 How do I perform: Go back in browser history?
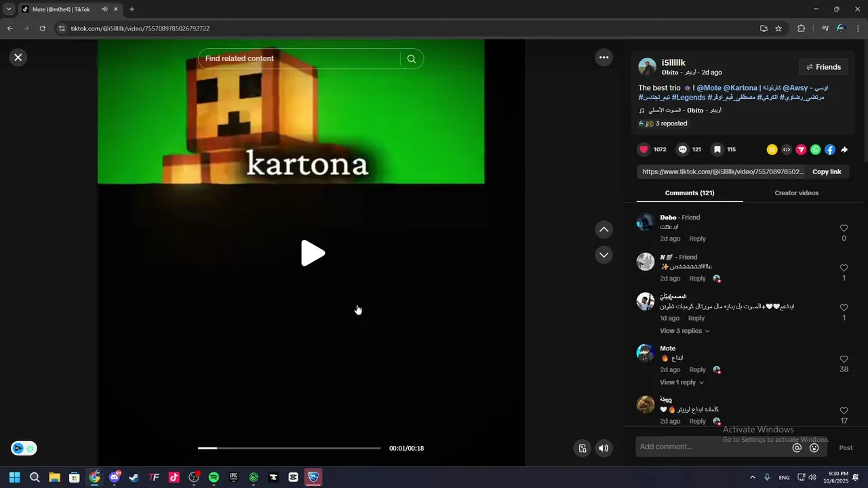click(9, 28)
